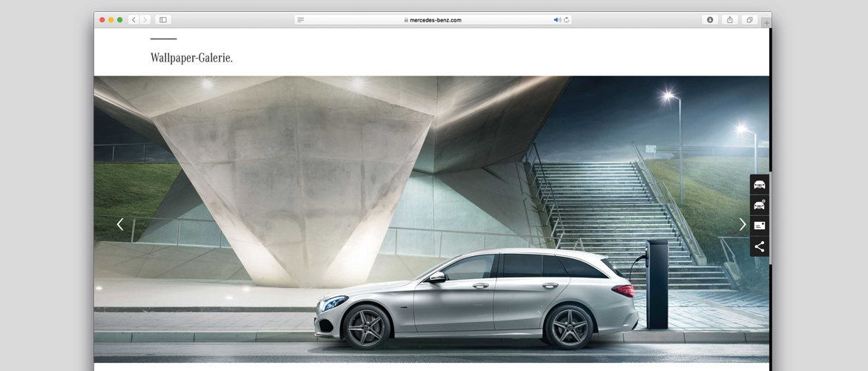Click the top car icon in side panel
Image resolution: width=868 pixels, height=371 pixels.
click(x=760, y=185)
